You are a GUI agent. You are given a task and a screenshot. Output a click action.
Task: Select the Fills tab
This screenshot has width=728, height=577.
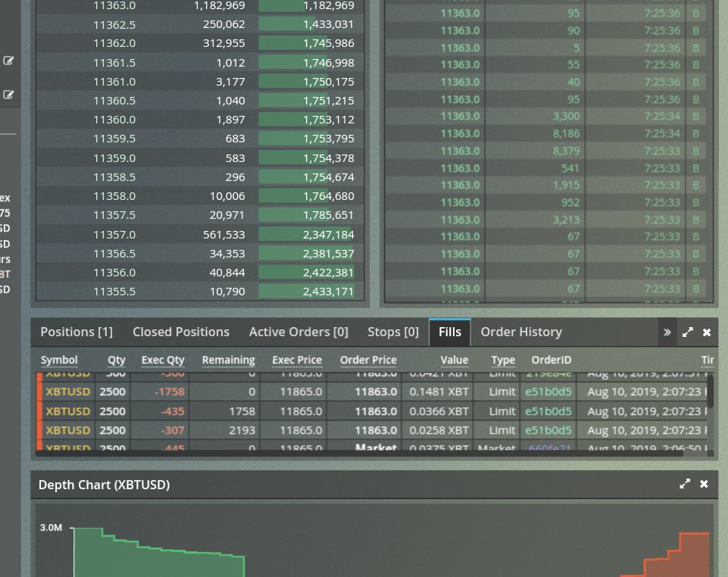point(450,332)
